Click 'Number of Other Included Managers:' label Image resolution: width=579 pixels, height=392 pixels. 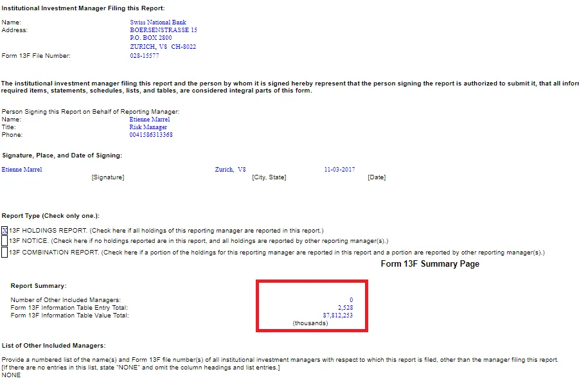pos(66,300)
